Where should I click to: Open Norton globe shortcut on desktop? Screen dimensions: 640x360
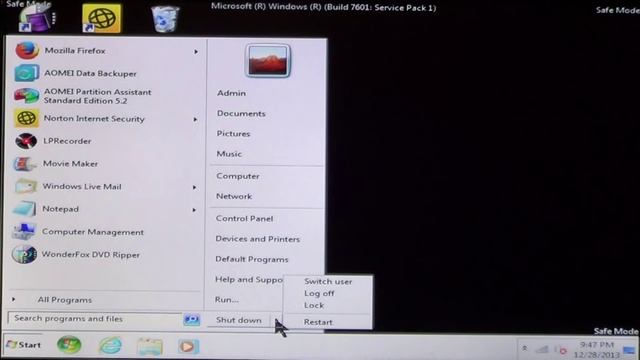tap(102, 18)
